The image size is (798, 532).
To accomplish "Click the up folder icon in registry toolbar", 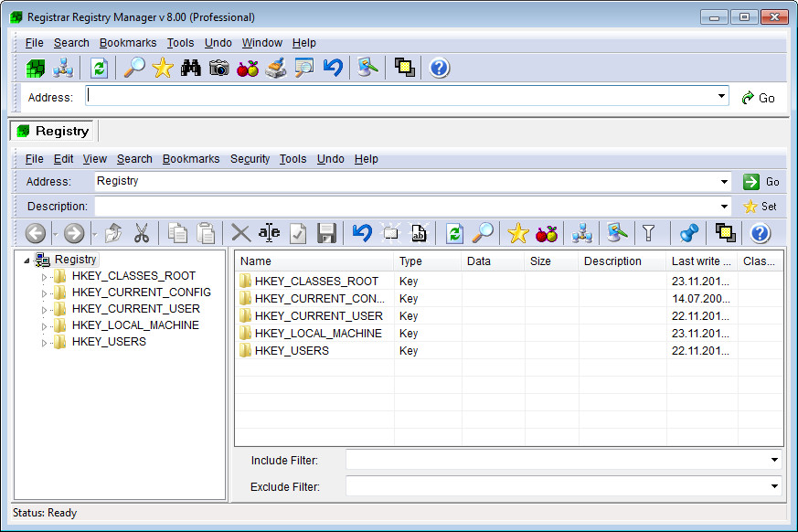I will pos(113,234).
